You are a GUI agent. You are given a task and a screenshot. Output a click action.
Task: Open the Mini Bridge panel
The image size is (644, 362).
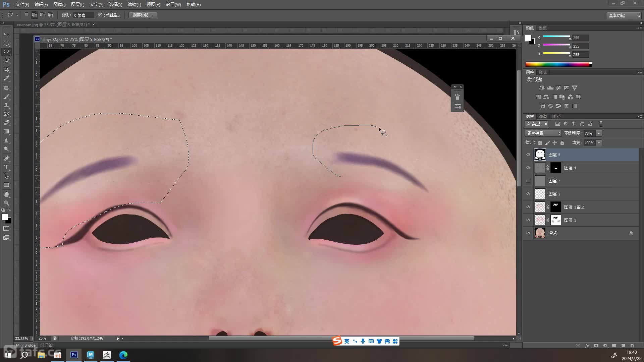click(x=25, y=345)
